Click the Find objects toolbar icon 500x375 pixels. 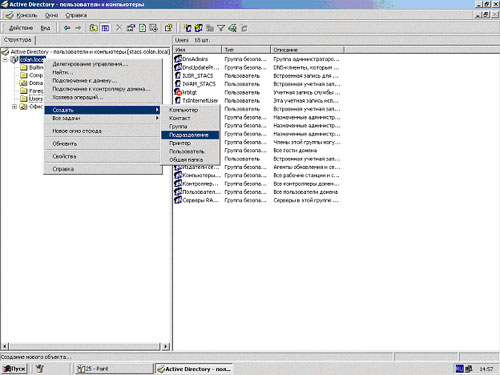tap(232, 28)
